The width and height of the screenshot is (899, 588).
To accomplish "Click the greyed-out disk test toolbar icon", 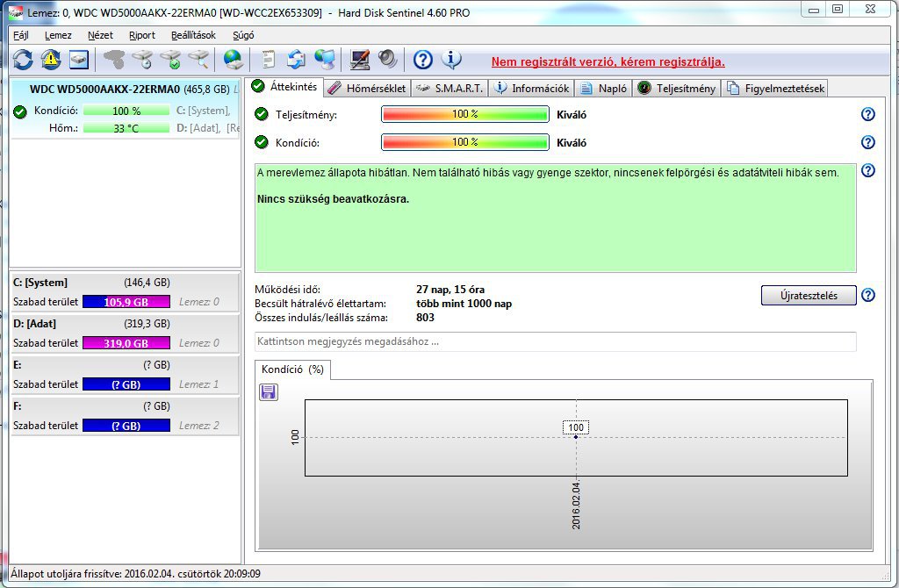I will (x=113, y=60).
